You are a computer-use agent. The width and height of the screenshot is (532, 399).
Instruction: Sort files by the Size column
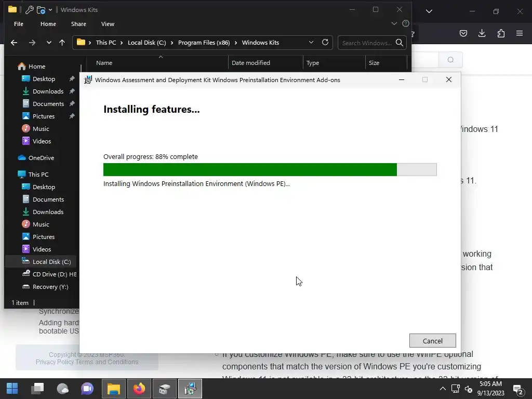point(386,63)
